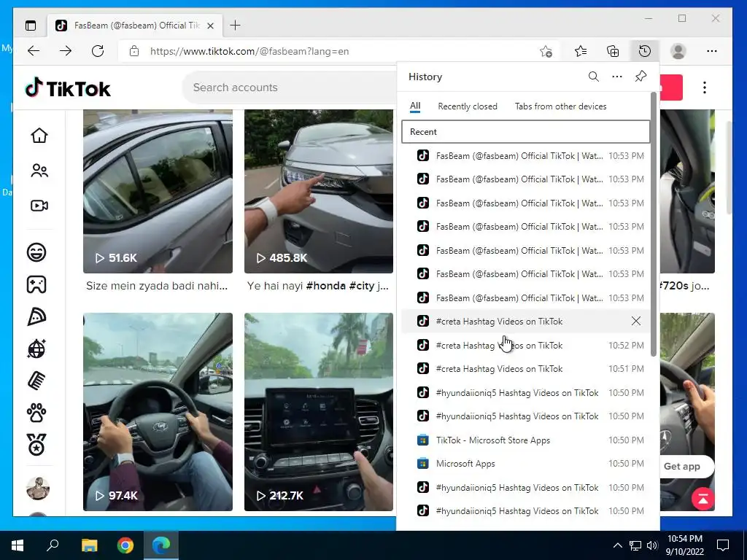The image size is (747, 560).
Task: Refresh the TikTok page
Action: [x=98, y=51]
